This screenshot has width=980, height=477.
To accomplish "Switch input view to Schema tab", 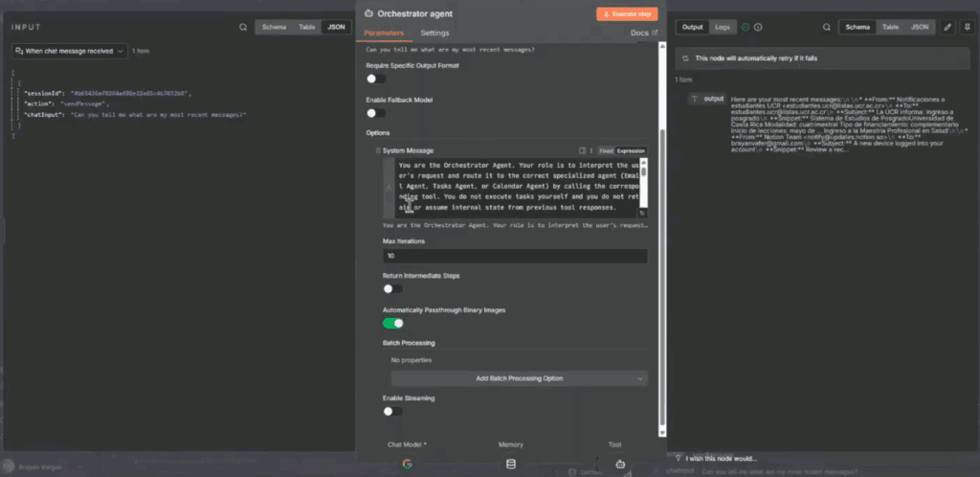I will click(x=275, y=27).
